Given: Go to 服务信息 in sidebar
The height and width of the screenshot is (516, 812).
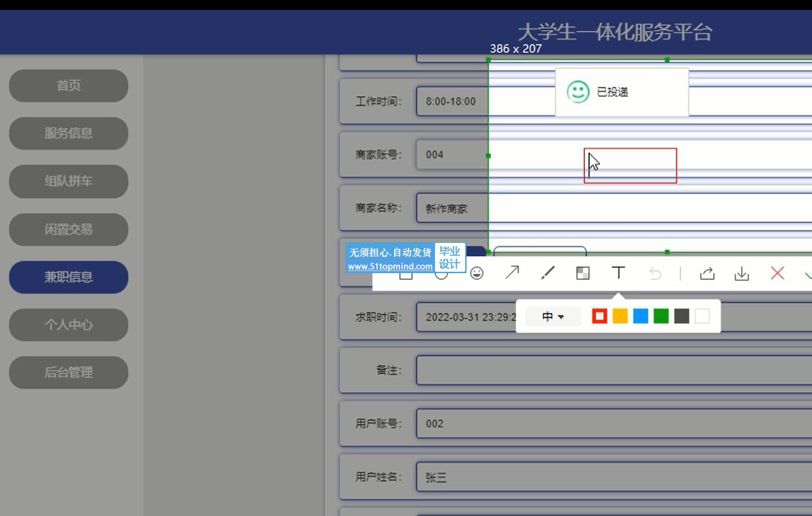Looking at the screenshot, I should point(68,133).
